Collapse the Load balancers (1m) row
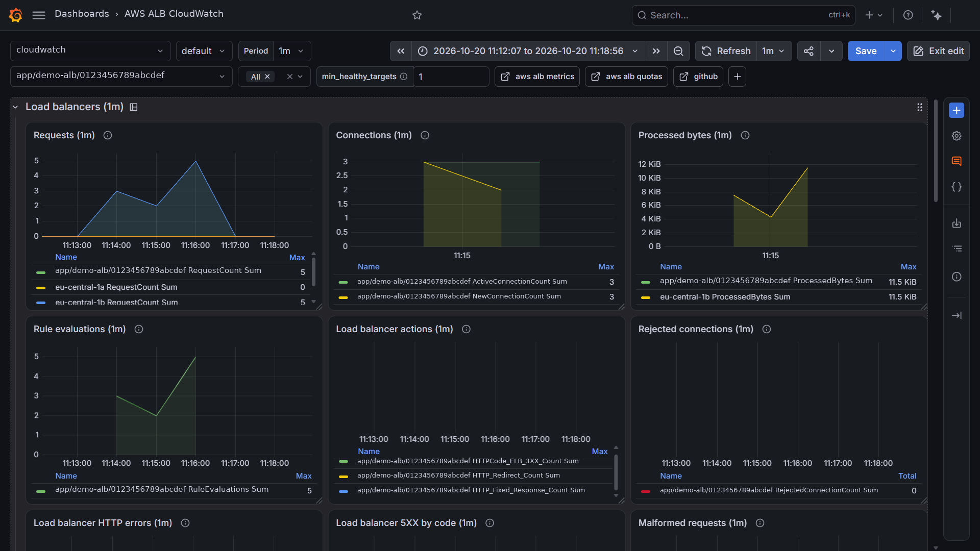Viewport: 980px width, 551px height. (15, 107)
